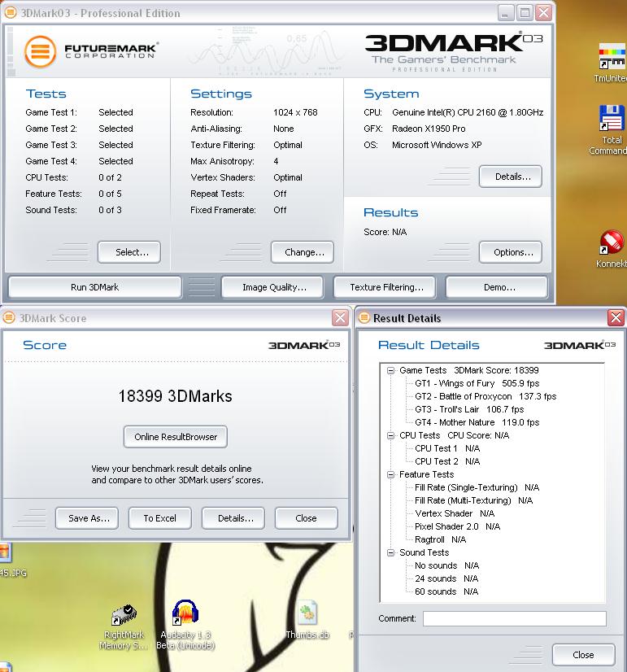This screenshot has height=672, width=627.
Task: Select Fill Rate (Multi-Texturing) row
Action: tap(473, 500)
